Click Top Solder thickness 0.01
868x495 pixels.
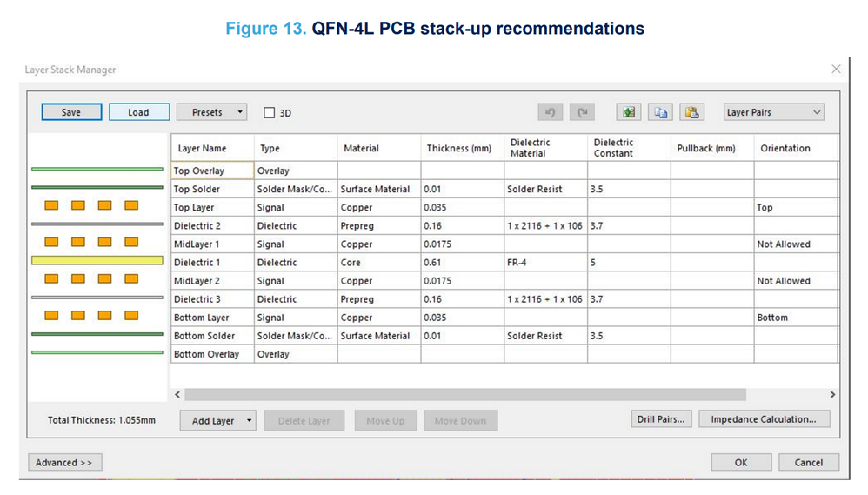[x=462, y=189]
